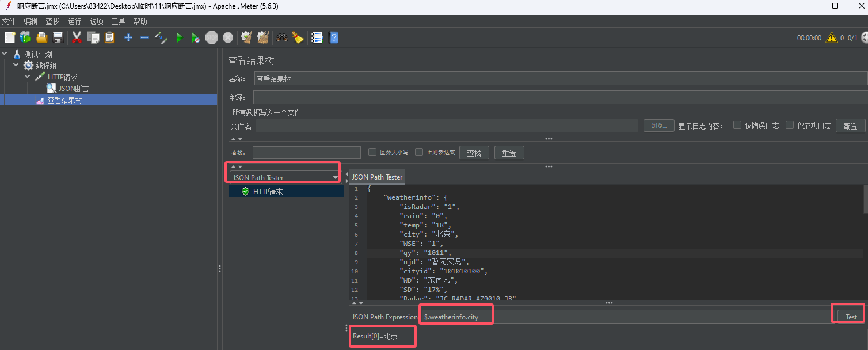Viewport: 868px width, 350px height.
Task: Click the 重置 reset button
Action: click(509, 153)
